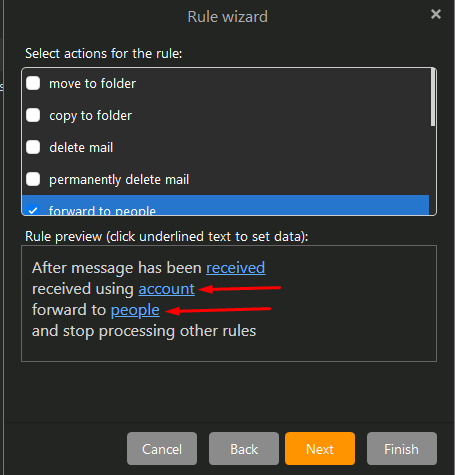
Task: Set the account via 'account' link
Action: [x=166, y=289]
